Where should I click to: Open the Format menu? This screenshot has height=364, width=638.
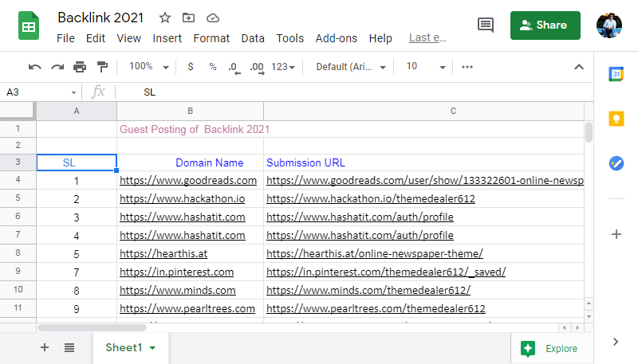click(211, 38)
